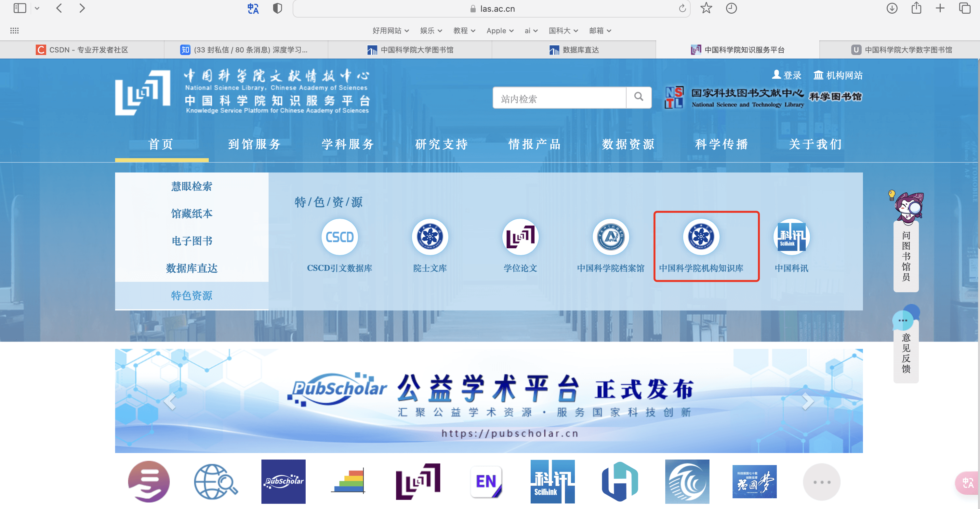Select the 首页 navigation item
The image size is (980, 509).
click(x=161, y=144)
